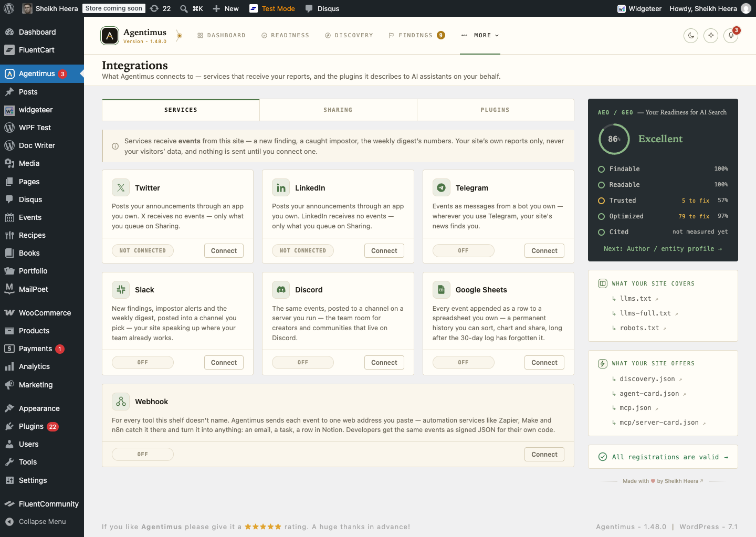Open the notifications bell icon
The width and height of the screenshot is (756, 537).
[x=731, y=36]
